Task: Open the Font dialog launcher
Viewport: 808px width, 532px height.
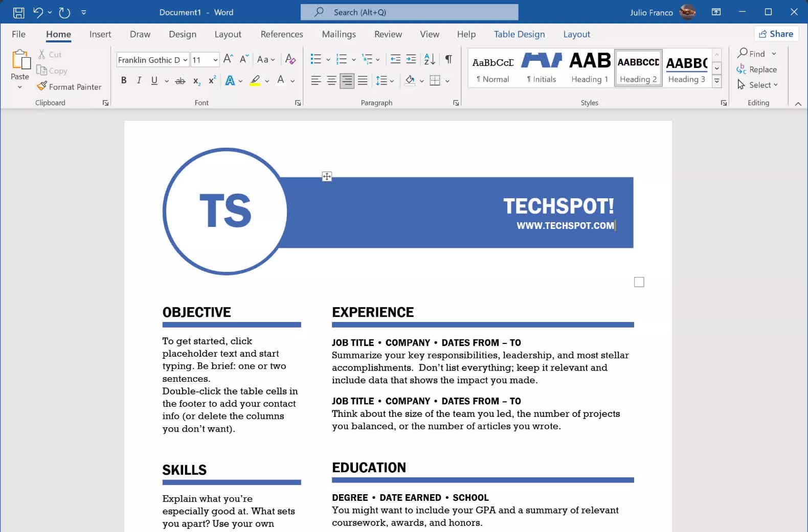Action: 298,103
